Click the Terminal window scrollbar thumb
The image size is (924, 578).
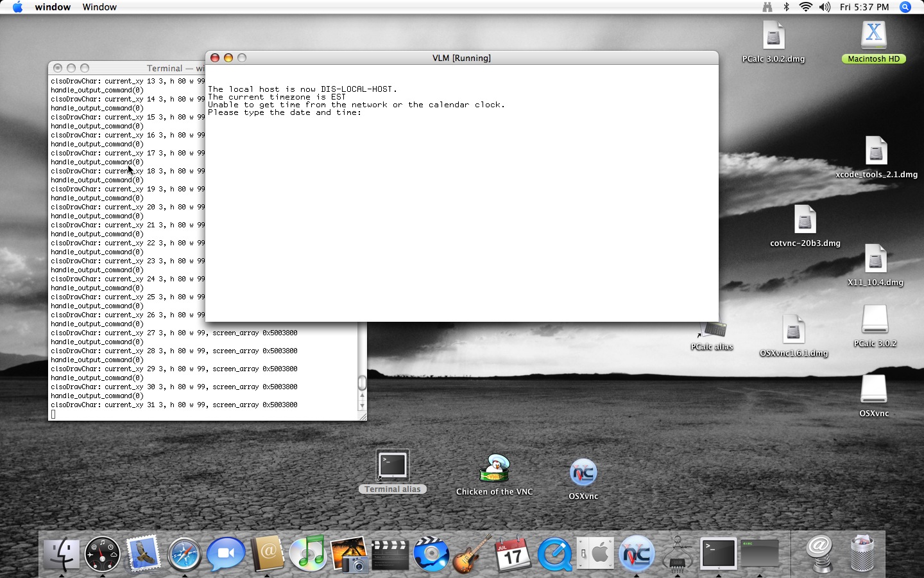click(x=362, y=383)
